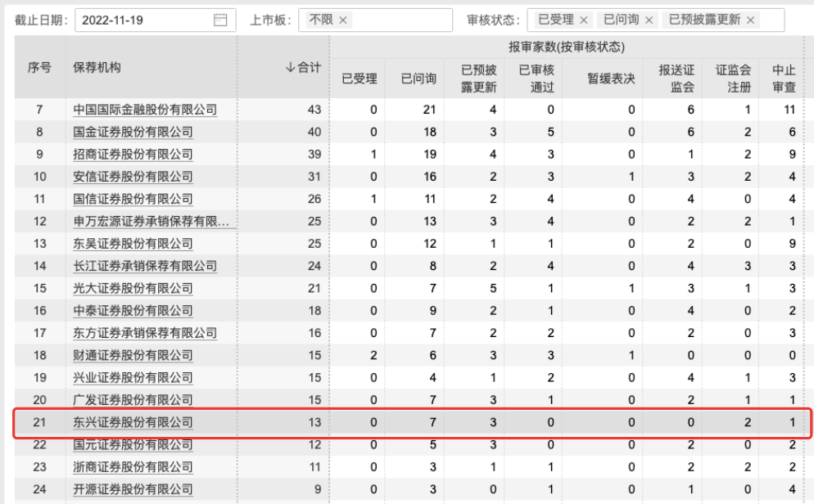Click total 13 in 东兴证券 row
Image resolution: width=814 pixels, height=504 pixels.
314,422
